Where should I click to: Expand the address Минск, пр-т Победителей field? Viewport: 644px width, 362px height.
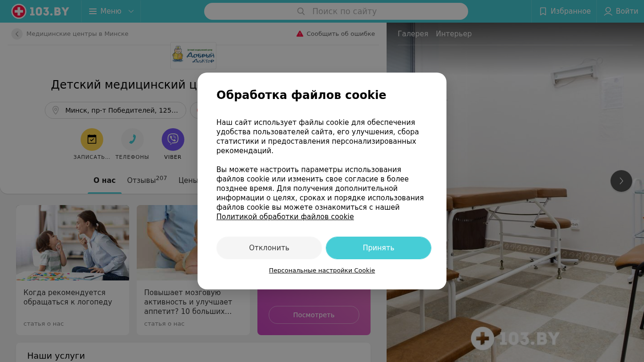click(116, 110)
